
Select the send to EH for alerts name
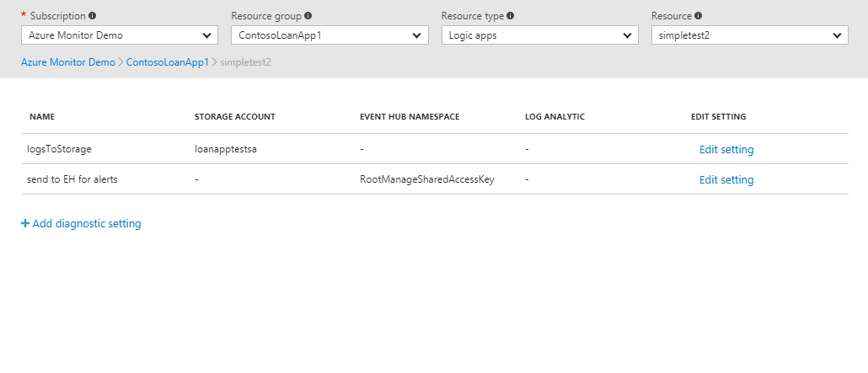click(x=72, y=179)
